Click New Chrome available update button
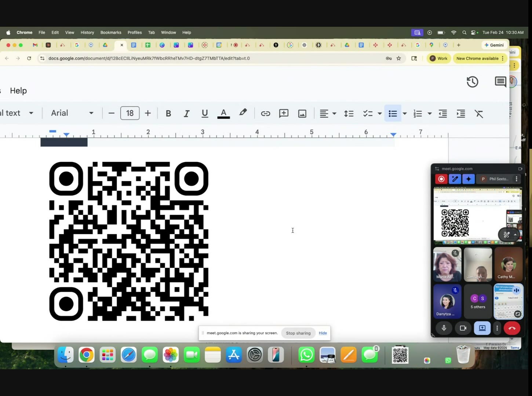Image resolution: width=532 pixels, height=396 pixels. (x=480, y=58)
